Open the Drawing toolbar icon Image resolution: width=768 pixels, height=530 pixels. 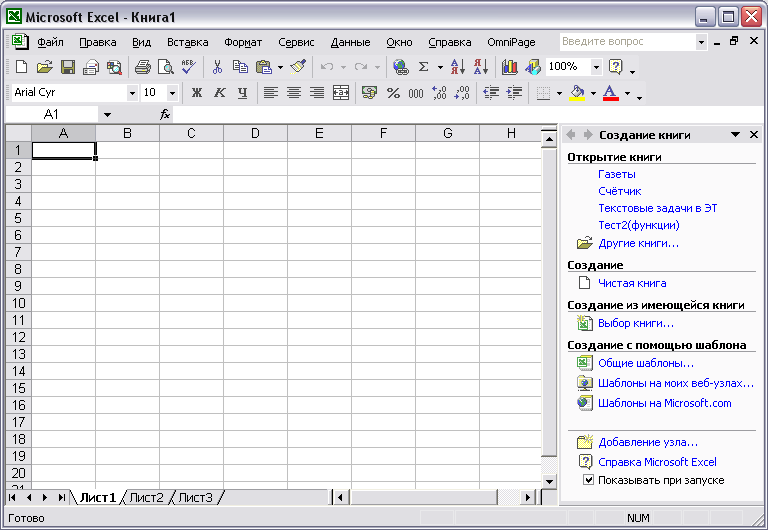pos(533,67)
